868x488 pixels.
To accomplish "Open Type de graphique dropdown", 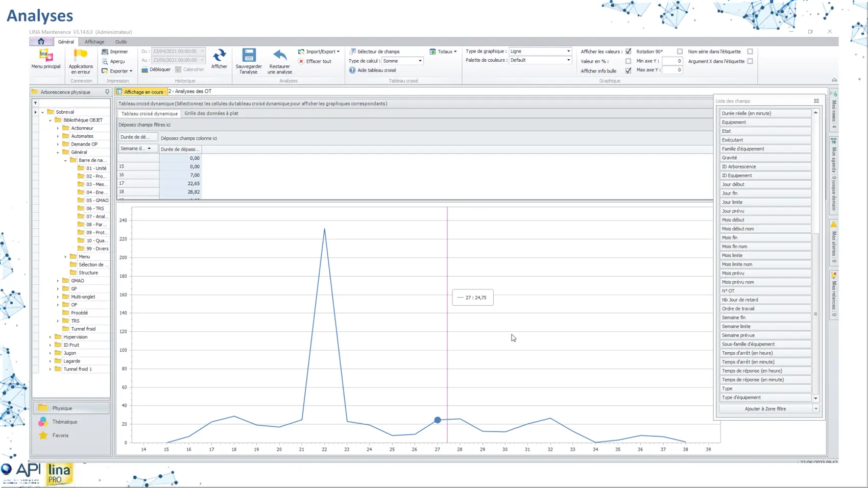I will pos(568,51).
